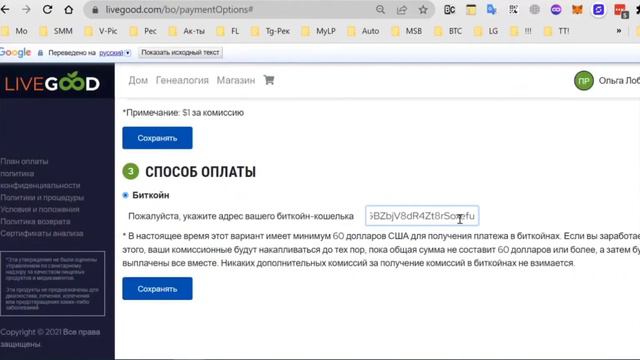This screenshot has height=360, width=640.
Task: Open the red extension with badge
Action: pos(620,10)
